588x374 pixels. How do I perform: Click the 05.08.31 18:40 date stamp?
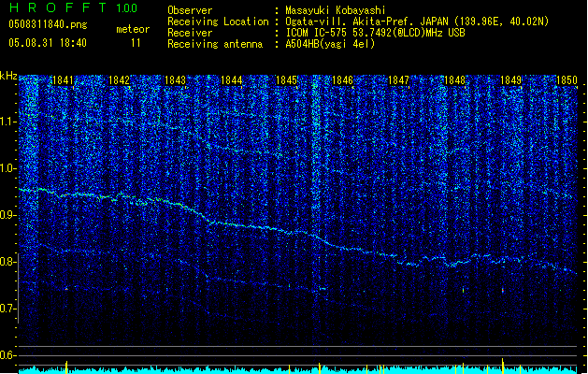(x=46, y=43)
